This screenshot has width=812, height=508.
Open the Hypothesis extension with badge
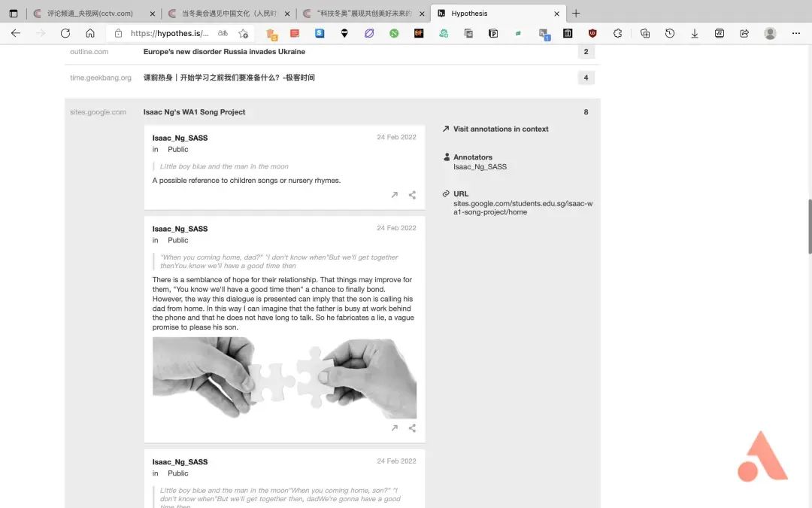pos(544,34)
